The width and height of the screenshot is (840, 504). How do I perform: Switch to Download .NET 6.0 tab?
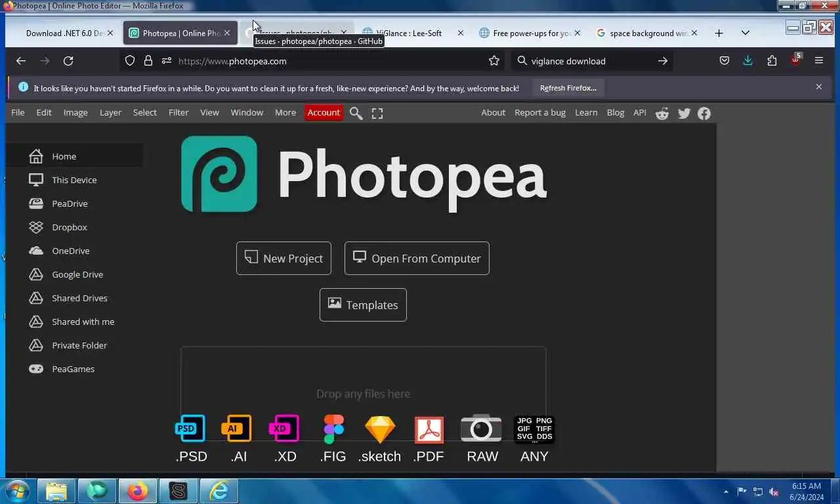[x=64, y=33]
